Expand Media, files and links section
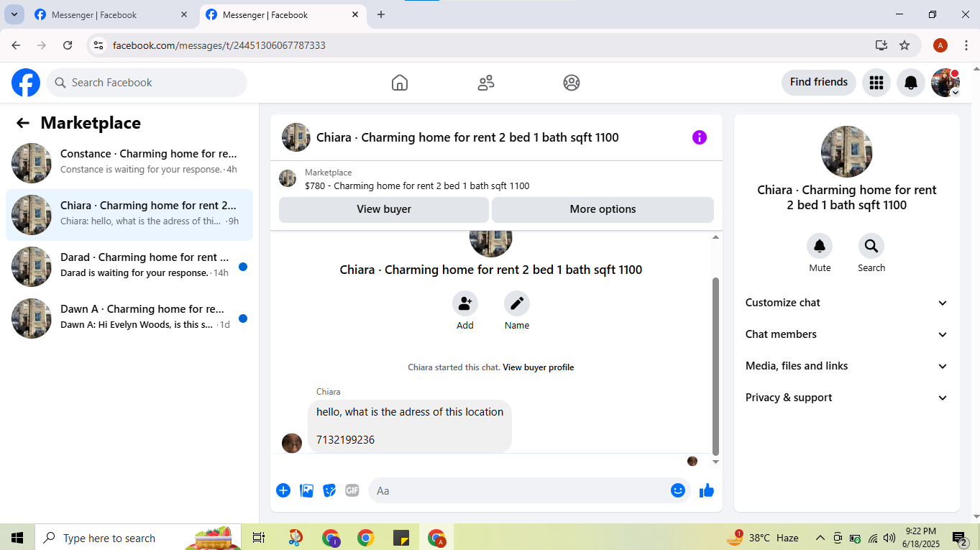Screen dimensions: 980x550 [847, 366]
